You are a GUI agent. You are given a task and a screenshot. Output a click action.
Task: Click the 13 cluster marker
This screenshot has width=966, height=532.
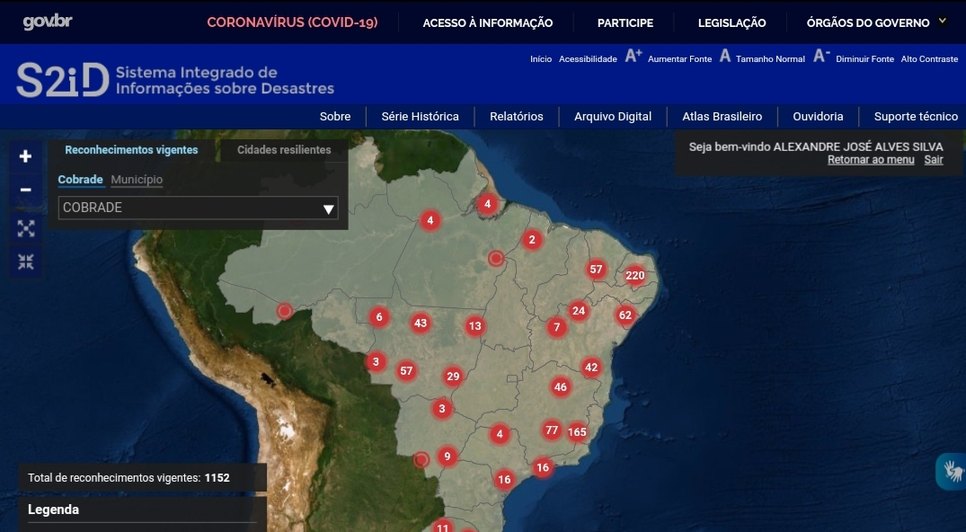coord(474,326)
